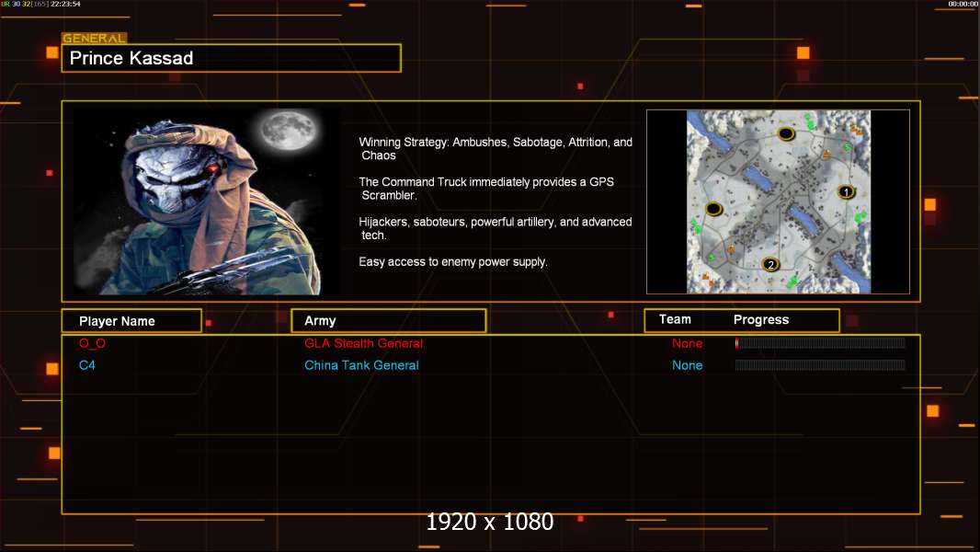Click the glowing red eye on the mask

click(213, 167)
